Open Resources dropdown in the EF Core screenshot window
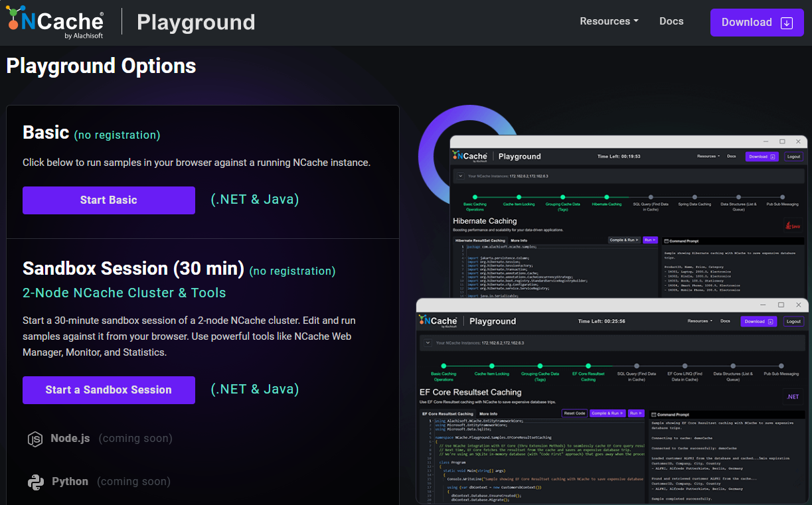The height and width of the screenshot is (505, 812). click(699, 321)
